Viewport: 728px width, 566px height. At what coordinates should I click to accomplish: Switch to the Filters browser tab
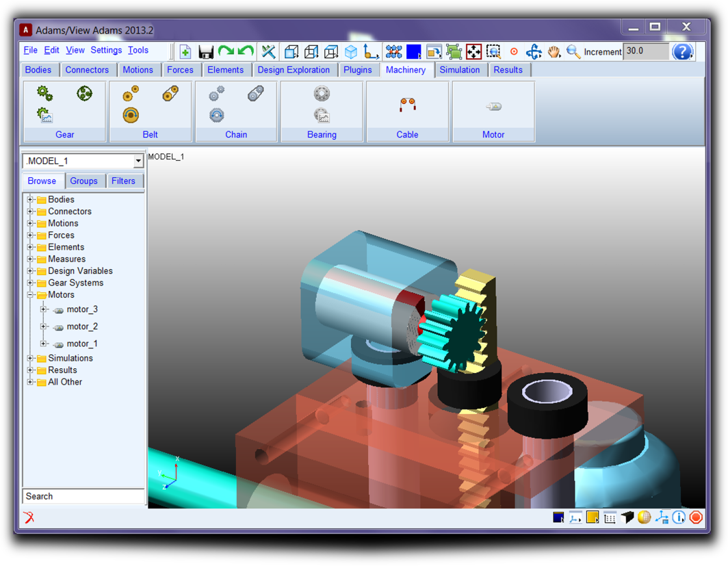click(123, 181)
